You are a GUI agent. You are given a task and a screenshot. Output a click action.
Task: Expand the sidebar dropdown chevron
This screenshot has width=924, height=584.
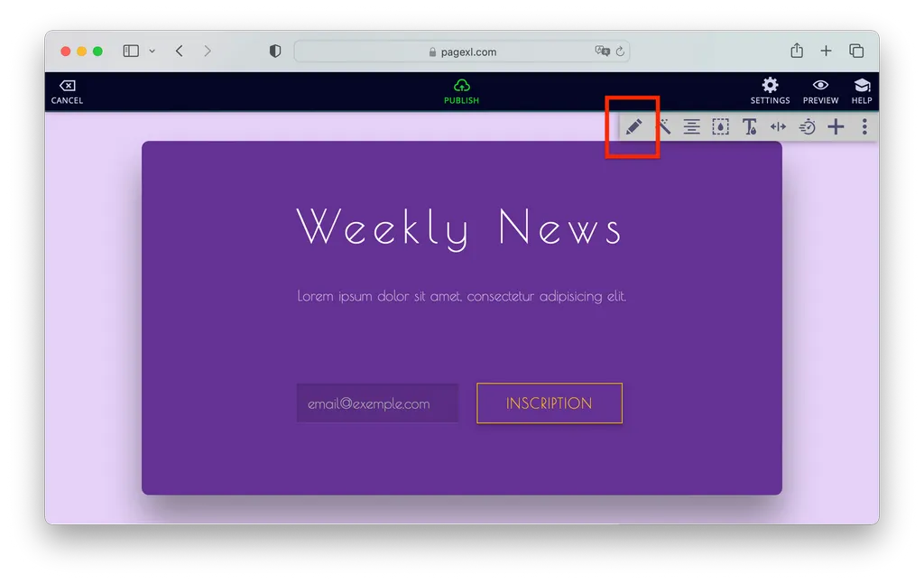152,51
